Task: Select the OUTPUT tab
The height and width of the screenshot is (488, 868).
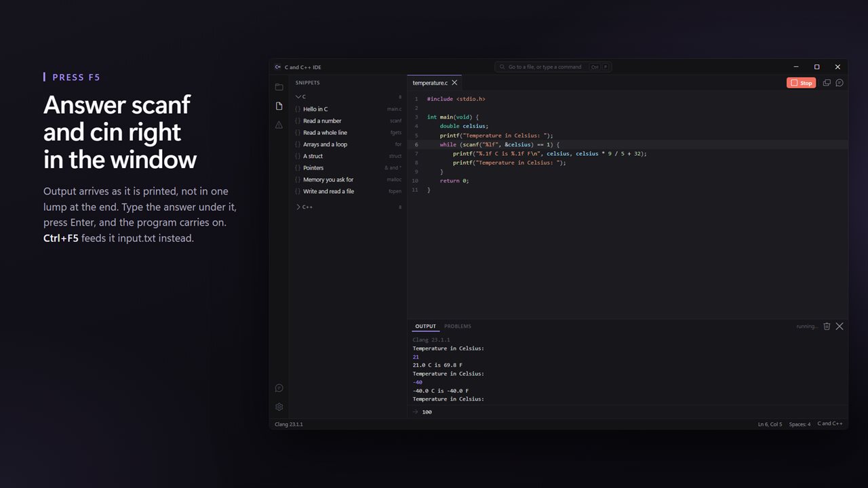Action: click(426, 326)
